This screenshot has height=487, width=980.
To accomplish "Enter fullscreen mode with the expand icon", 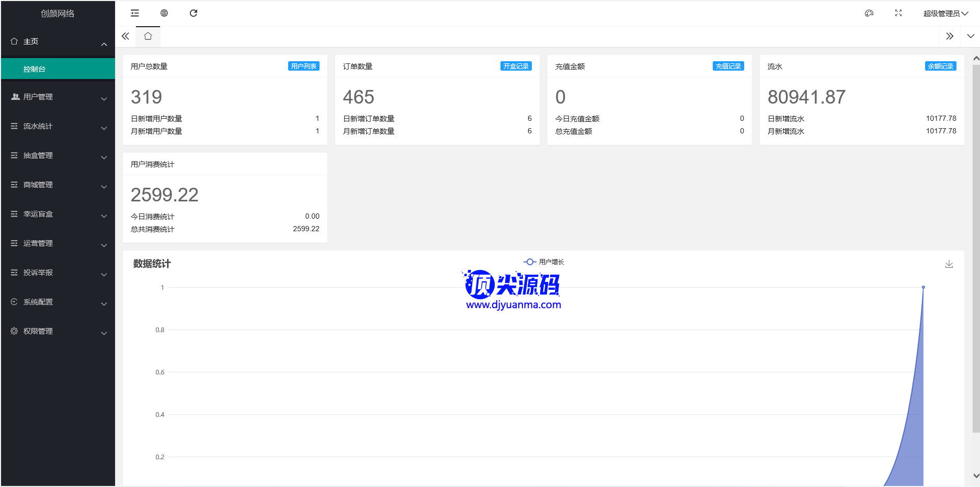I will 898,13.
